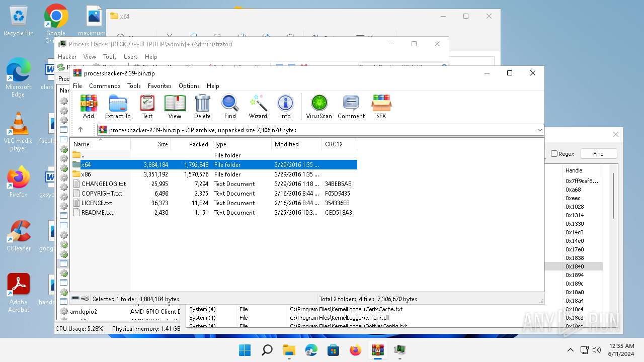Select CHANGELOG.txt file

(213, 184)
